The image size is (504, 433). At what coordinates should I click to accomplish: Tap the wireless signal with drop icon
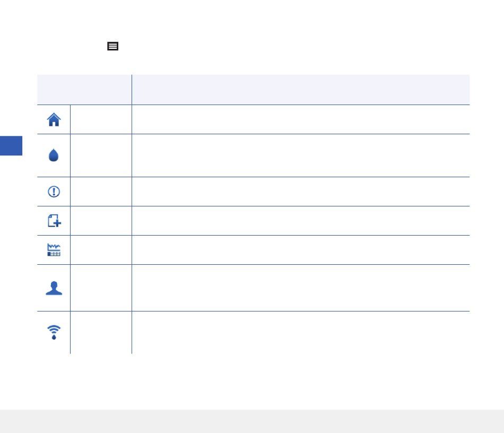click(x=54, y=332)
